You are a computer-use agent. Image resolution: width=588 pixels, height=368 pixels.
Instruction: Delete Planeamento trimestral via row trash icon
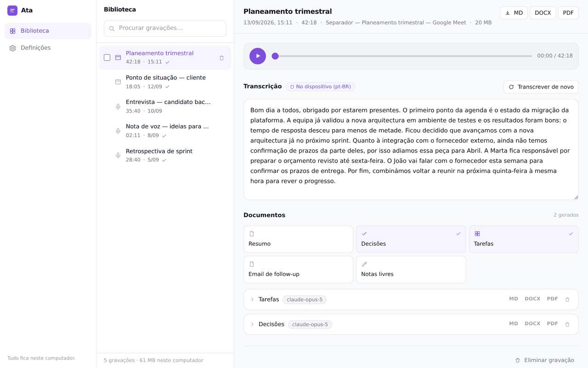(221, 58)
